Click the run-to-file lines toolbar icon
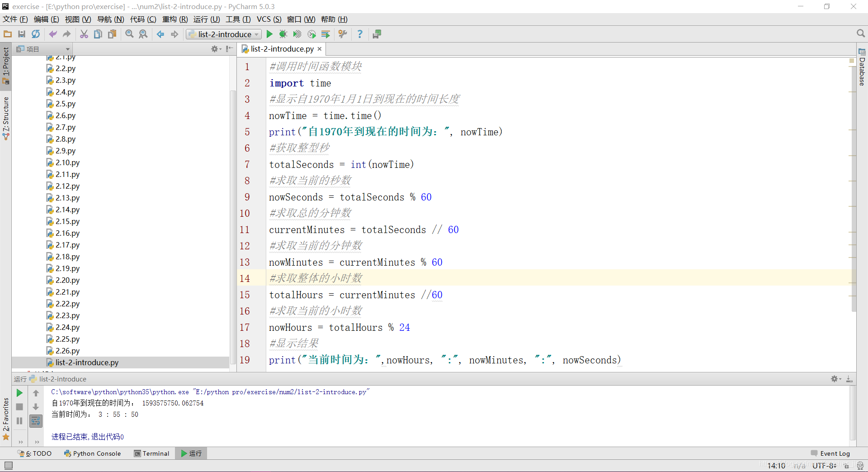This screenshot has width=868, height=472. (x=325, y=34)
